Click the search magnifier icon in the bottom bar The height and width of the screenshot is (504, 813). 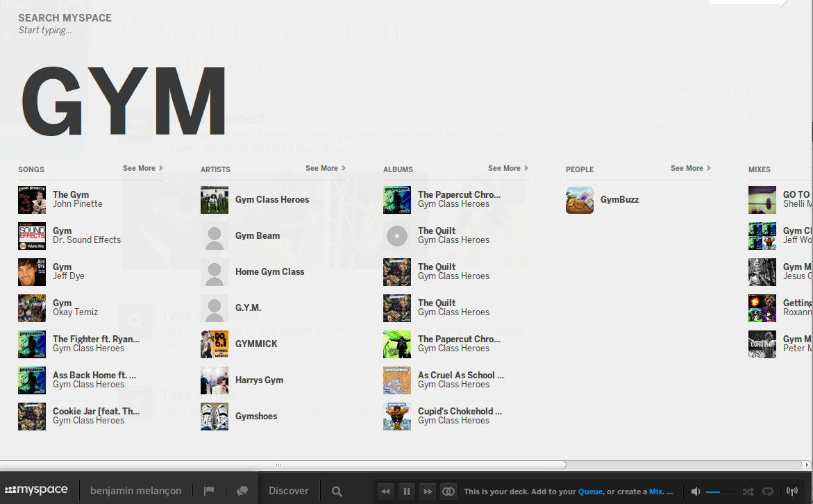tap(337, 491)
